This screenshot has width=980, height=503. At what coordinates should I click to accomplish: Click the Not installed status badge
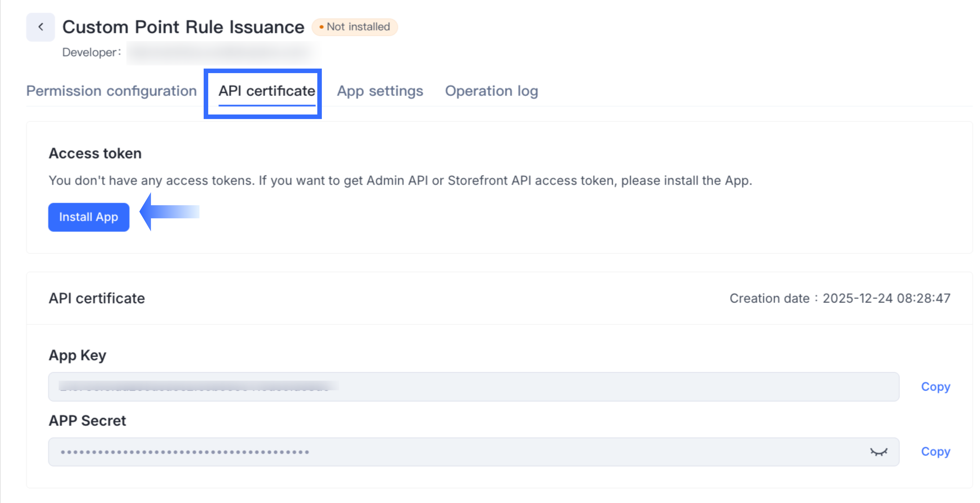click(x=355, y=27)
